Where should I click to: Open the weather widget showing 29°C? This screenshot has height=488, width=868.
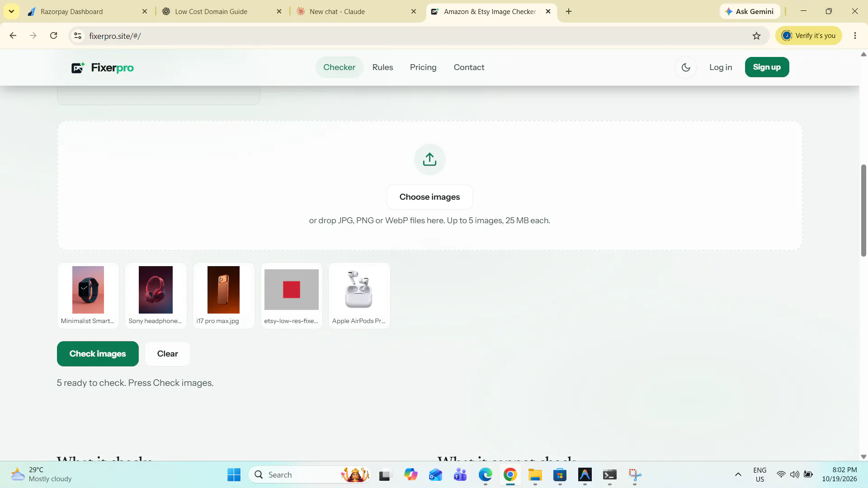(42, 475)
